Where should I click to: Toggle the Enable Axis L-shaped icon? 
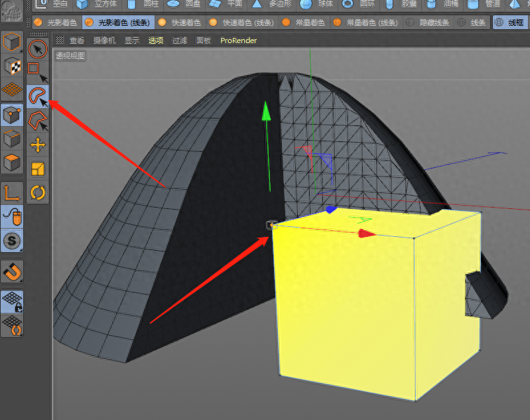[x=12, y=193]
